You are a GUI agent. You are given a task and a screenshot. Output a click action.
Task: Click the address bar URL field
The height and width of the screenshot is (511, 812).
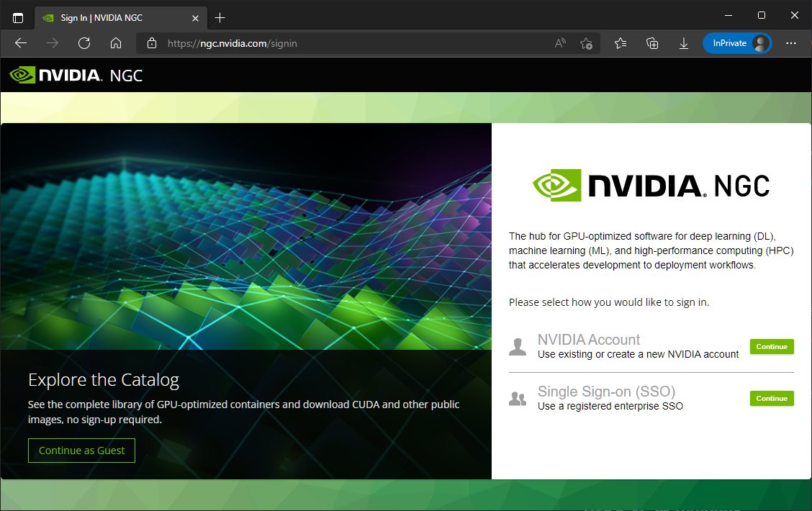[346, 43]
